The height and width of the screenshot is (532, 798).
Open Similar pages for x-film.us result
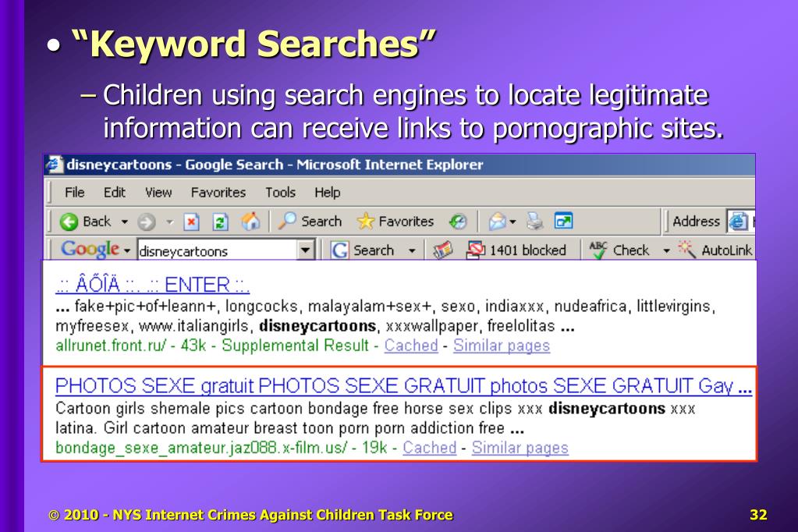520,448
